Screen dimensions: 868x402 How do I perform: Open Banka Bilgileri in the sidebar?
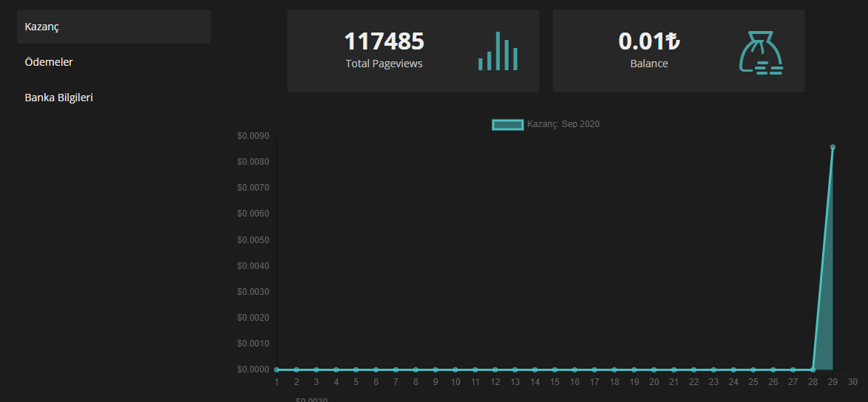pos(59,98)
